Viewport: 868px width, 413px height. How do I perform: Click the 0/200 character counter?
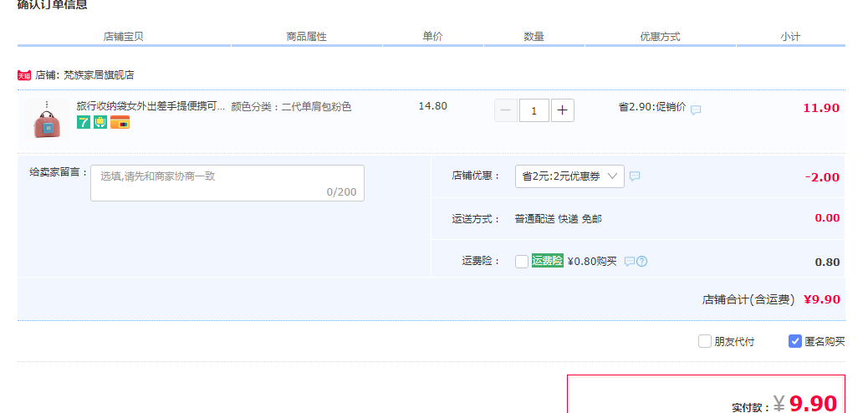coord(341,192)
